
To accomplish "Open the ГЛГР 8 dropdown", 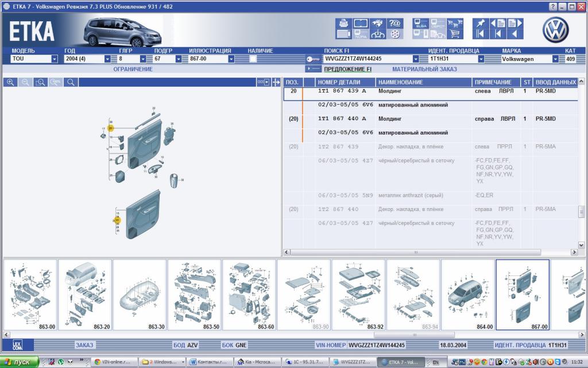I will point(143,59).
